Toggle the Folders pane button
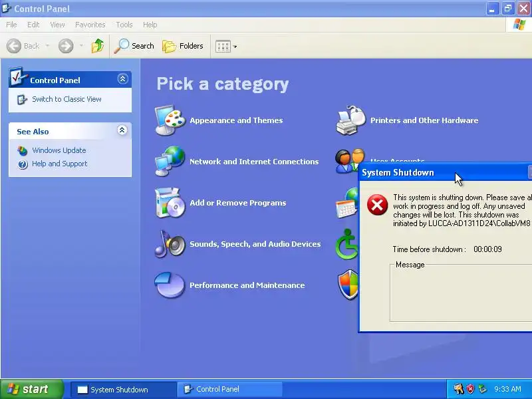The height and width of the screenshot is (399, 532). (183, 46)
